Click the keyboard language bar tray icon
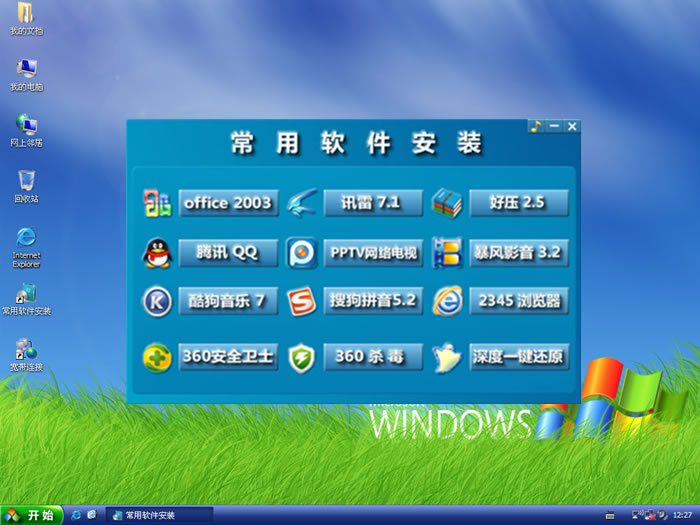 click(x=610, y=516)
